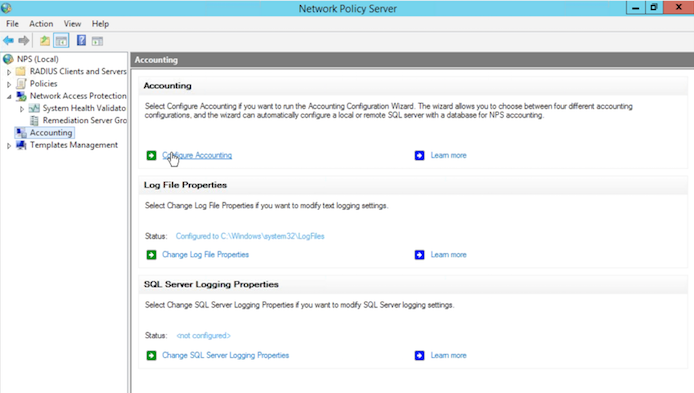Screen dimensions: 694x393
Task: Click the Policies node icon
Action: point(21,83)
